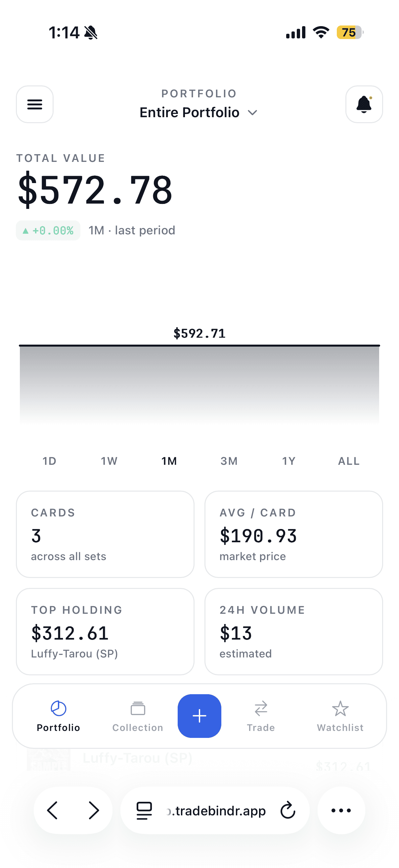Open the Top Holding Luffy-Tarou card

(x=105, y=631)
